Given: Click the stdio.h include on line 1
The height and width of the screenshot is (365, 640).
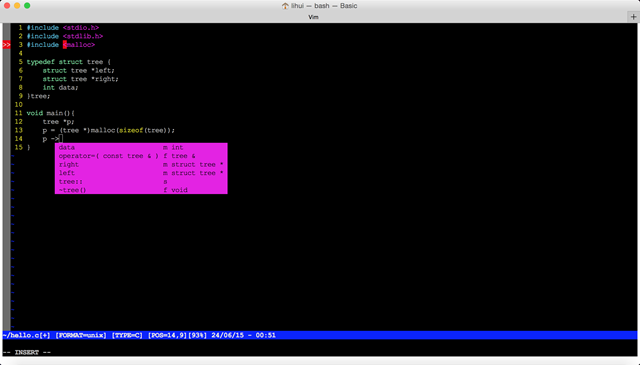Looking at the screenshot, I should (x=81, y=28).
